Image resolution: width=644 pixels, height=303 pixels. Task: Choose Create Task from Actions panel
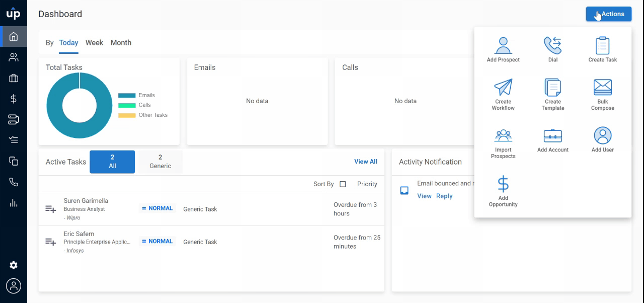(603, 49)
